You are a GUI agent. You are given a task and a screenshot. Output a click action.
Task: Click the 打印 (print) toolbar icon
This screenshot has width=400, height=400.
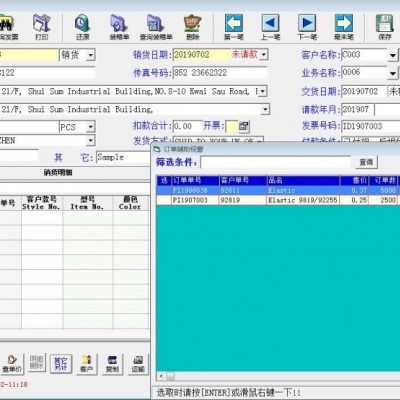pyautogui.click(x=42, y=27)
